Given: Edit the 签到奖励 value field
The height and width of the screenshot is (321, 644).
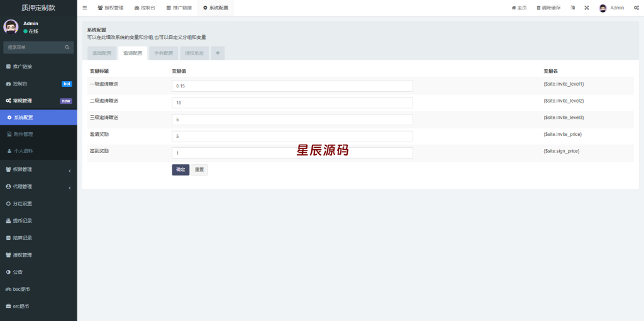Looking at the screenshot, I should 292,154.
